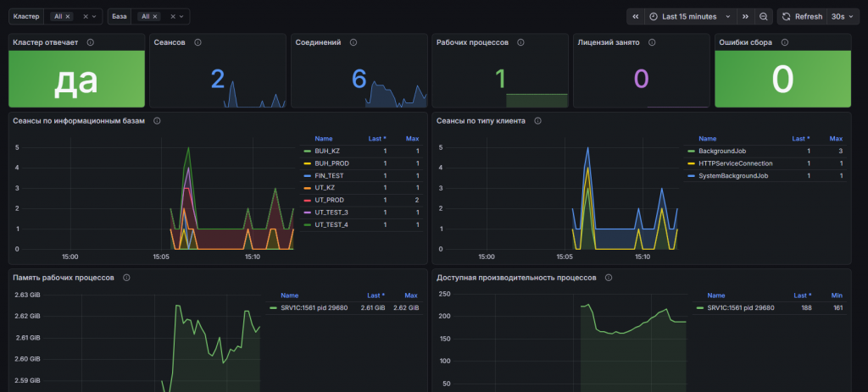Screen dimensions: 868x392
Task: Shift time range backward with left arrows
Action: click(x=636, y=17)
